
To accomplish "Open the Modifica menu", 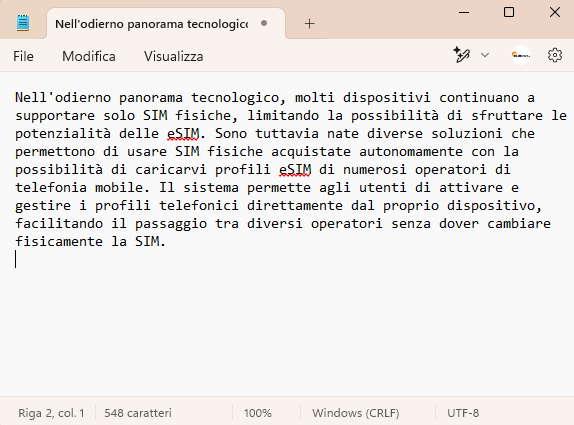I will click(x=89, y=56).
